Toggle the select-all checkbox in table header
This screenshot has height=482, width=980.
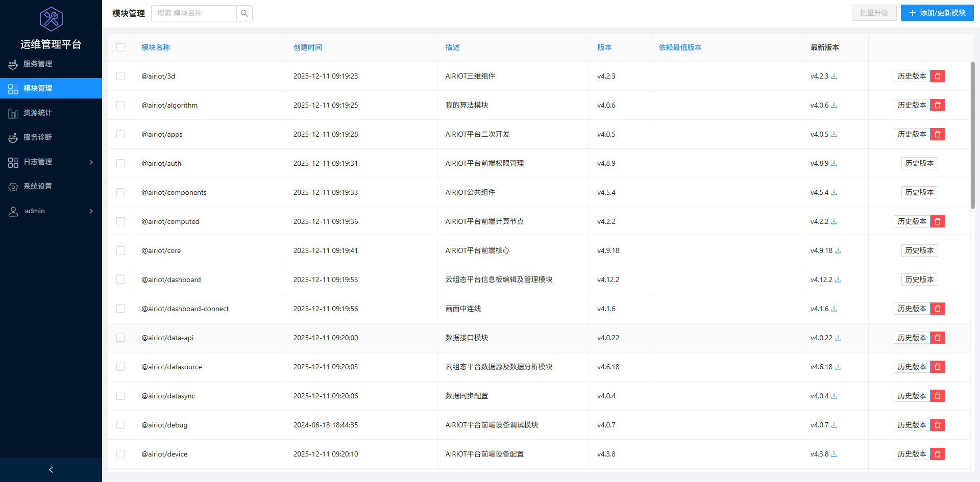(120, 47)
